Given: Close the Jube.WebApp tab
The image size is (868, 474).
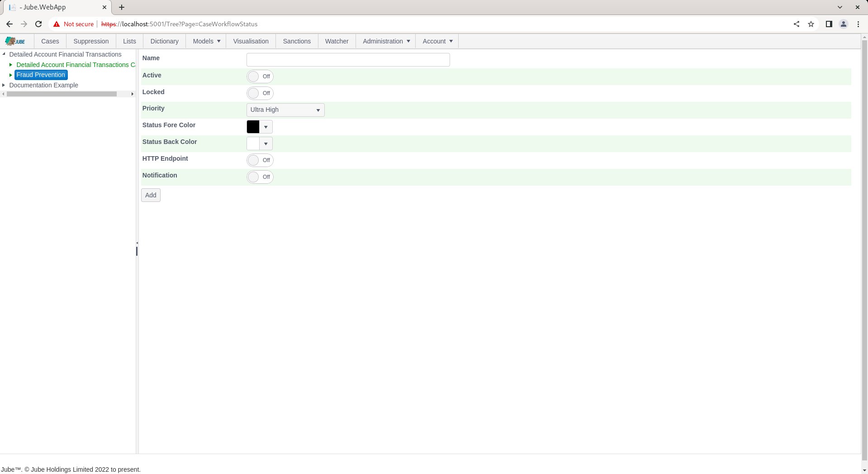Looking at the screenshot, I should pyautogui.click(x=104, y=7).
